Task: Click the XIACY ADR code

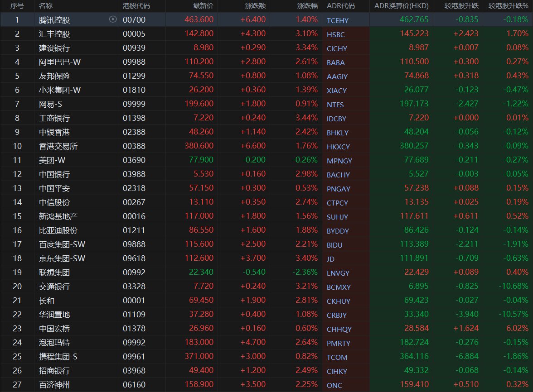Action: 336,91
